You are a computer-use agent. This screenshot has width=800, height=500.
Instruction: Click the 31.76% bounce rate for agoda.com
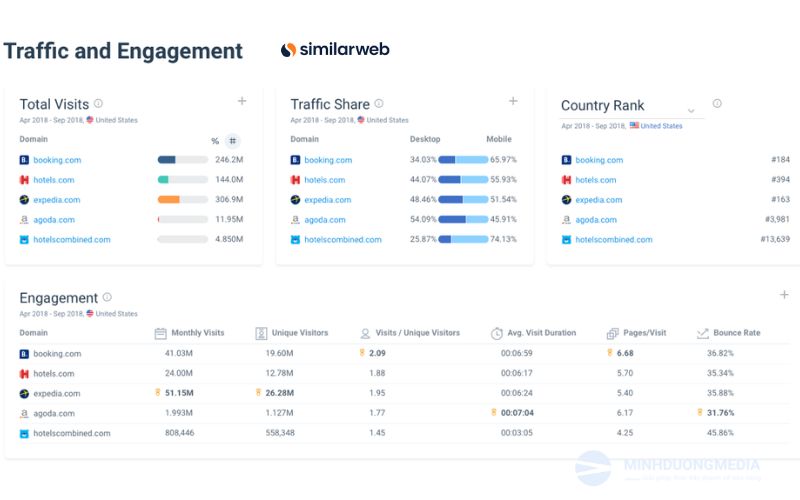[720, 412]
